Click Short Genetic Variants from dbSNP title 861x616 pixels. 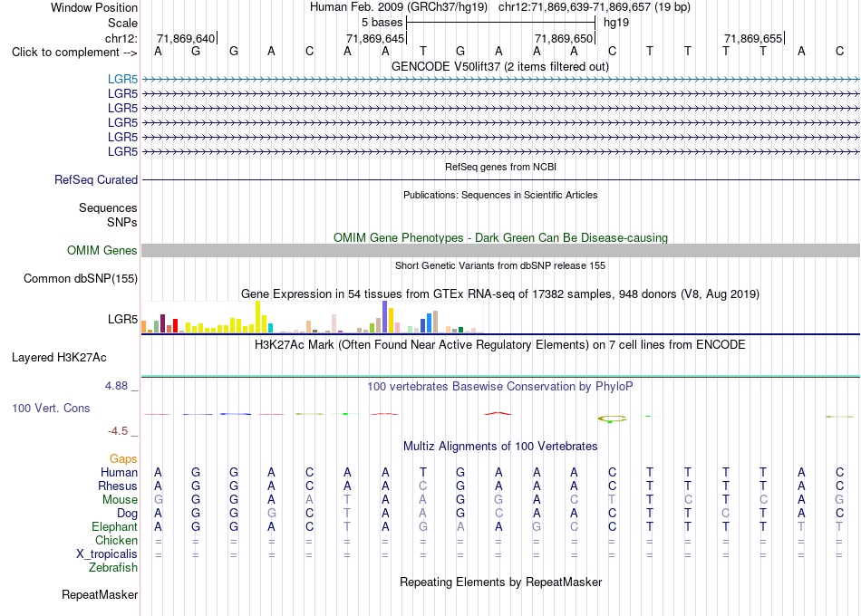point(500,265)
